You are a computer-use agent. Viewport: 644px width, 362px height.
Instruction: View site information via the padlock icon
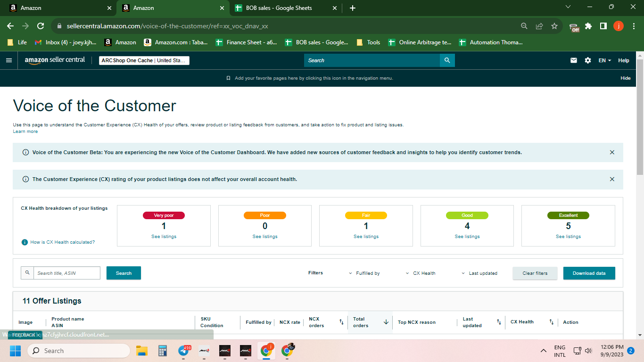59,26
